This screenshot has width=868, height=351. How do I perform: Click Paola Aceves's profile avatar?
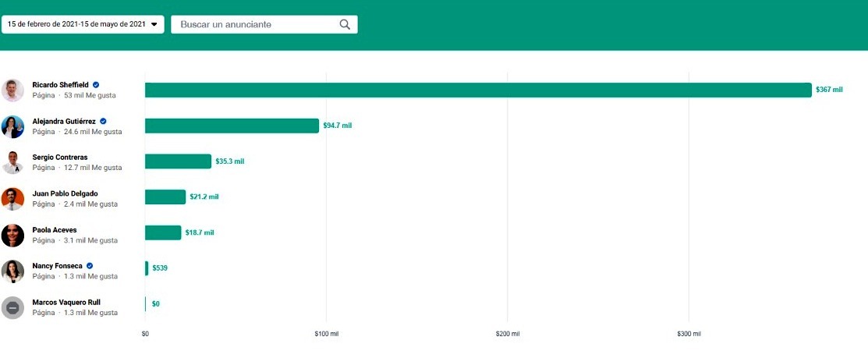[13, 235]
